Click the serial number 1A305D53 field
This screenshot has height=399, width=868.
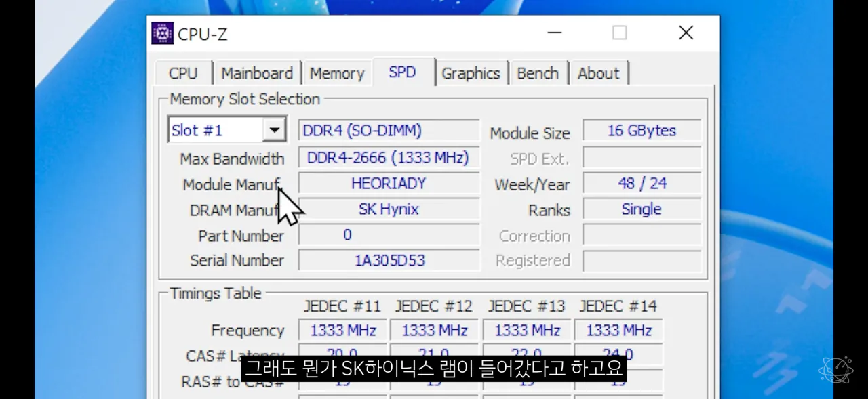[389, 260]
